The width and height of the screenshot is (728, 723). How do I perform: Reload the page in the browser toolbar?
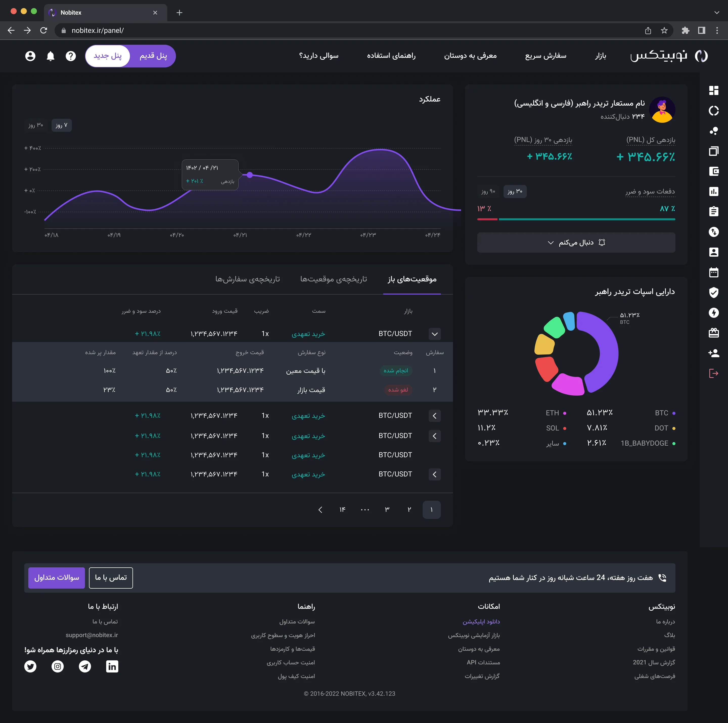coord(44,31)
